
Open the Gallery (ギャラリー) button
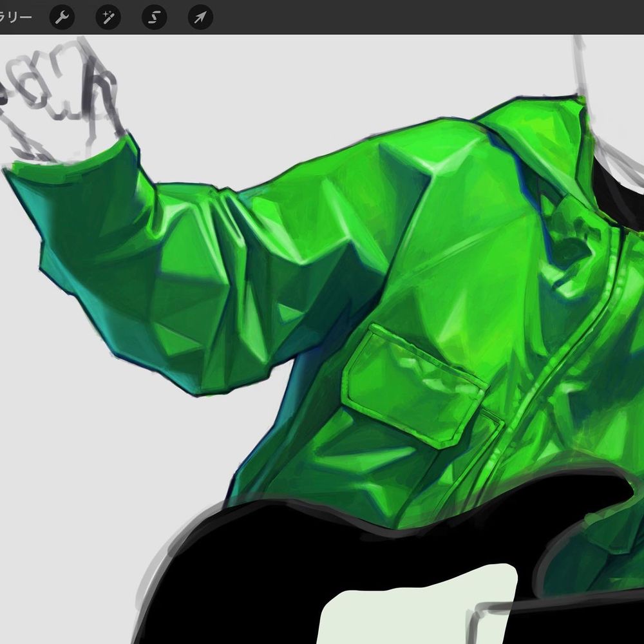coord(15,17)
